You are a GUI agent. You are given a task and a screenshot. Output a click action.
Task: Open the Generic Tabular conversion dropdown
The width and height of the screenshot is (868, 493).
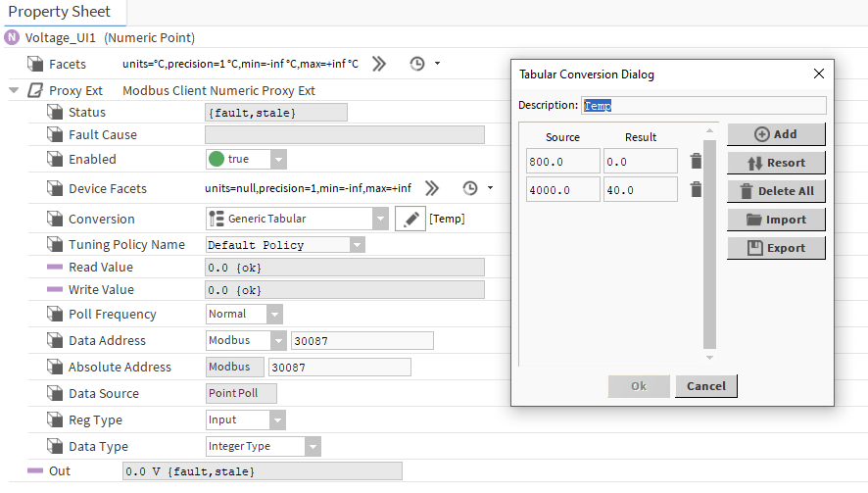[x=380, y=219]
